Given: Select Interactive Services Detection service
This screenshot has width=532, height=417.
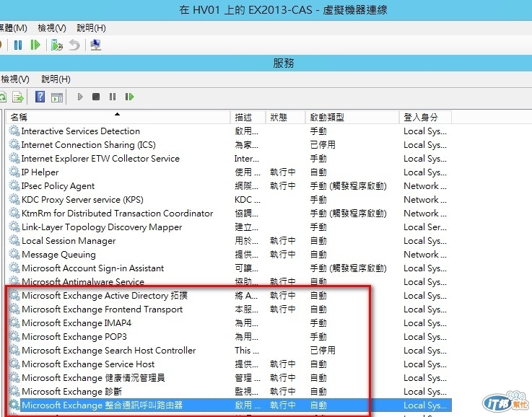Looking at the screenshot, I should (x=80, y=131).
